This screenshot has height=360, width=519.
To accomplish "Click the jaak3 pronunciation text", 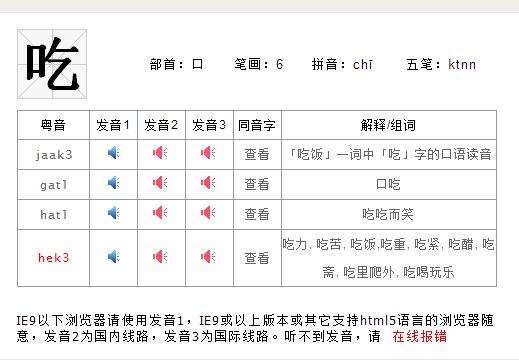I will 54,155.
